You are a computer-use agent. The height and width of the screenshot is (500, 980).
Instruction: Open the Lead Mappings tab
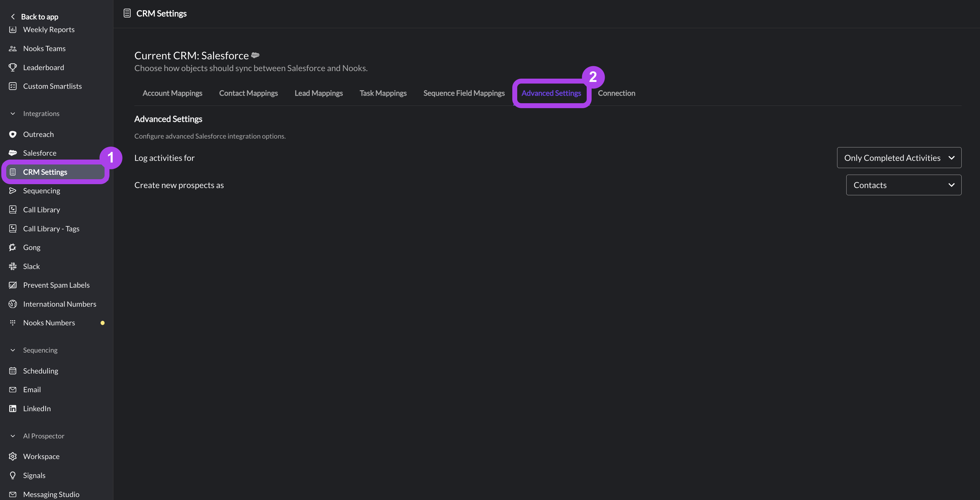(x=319, y=93)
